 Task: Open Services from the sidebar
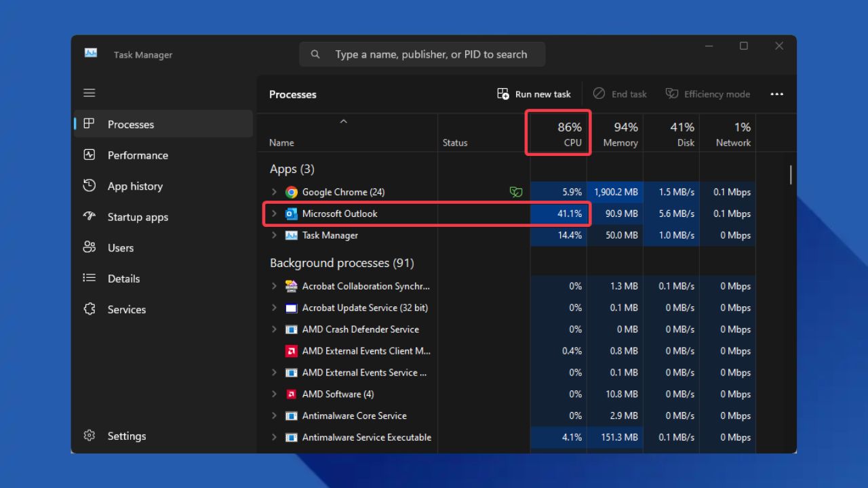coord(126,309)
